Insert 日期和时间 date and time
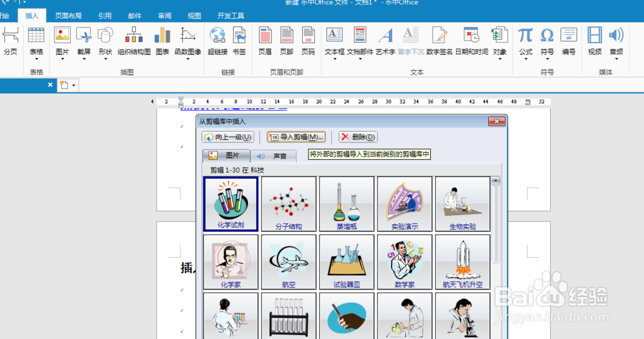 471,41
